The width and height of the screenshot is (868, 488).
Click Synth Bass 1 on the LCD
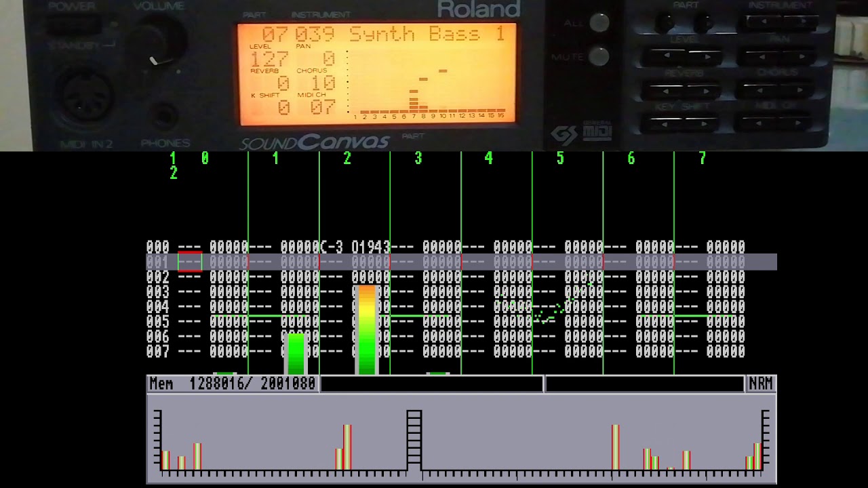click(x=427, y=34)
